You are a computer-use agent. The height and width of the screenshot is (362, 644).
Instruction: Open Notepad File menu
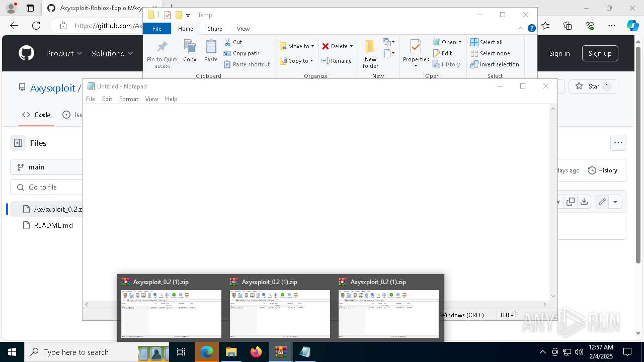point(91,99)
